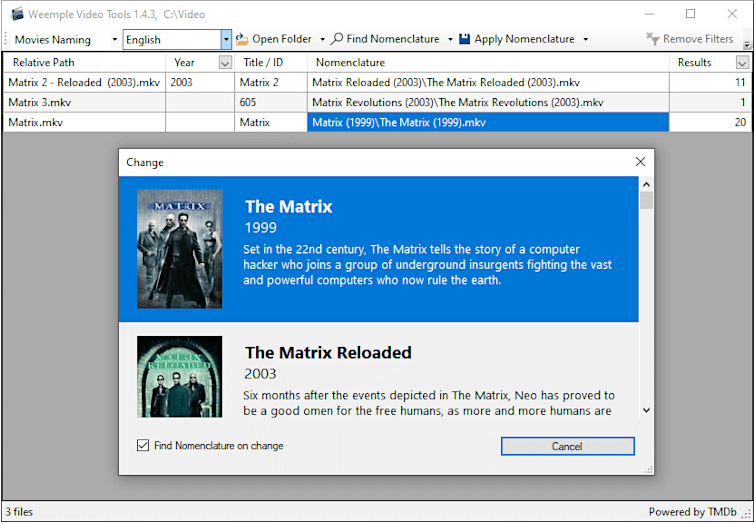
Task: Click the results count 20 cell
Action: click(710, 122)
